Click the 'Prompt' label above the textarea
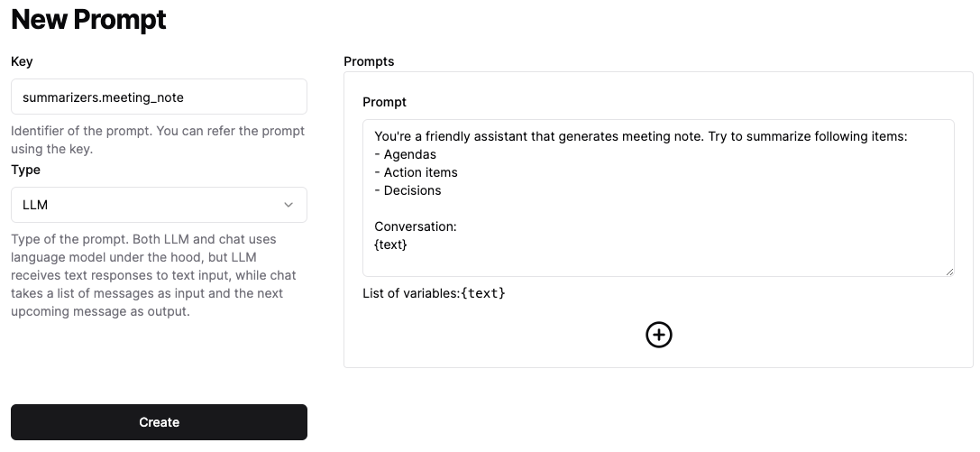980x452 pixels. (384, 102)
